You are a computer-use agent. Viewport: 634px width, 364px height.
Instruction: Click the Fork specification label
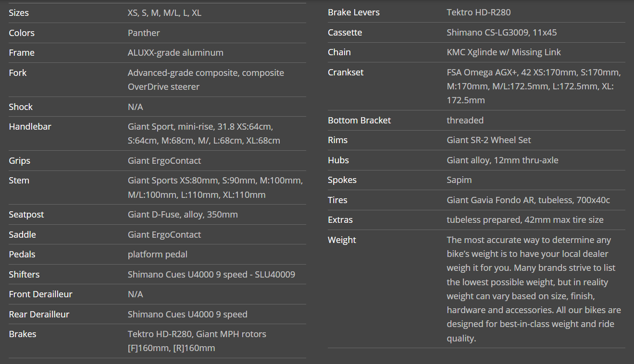pyautogui.click(x=18, y=73)
